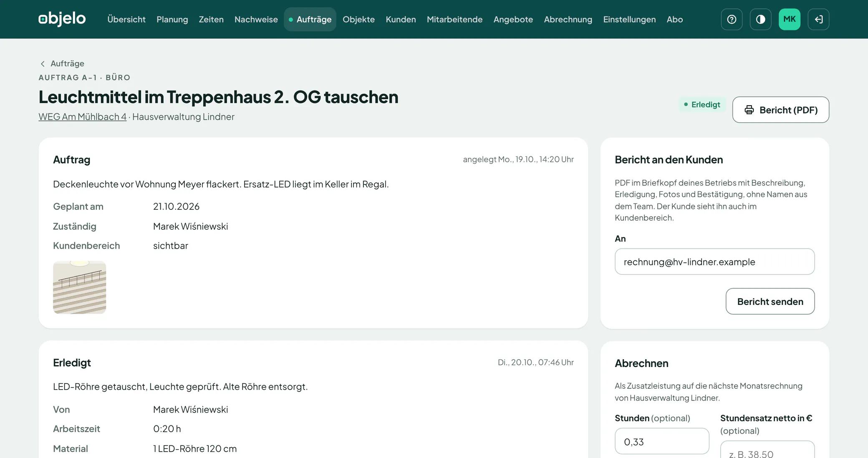868x458 pixels.
Task: Open Nachweise in the navigation
Action: 256,19
